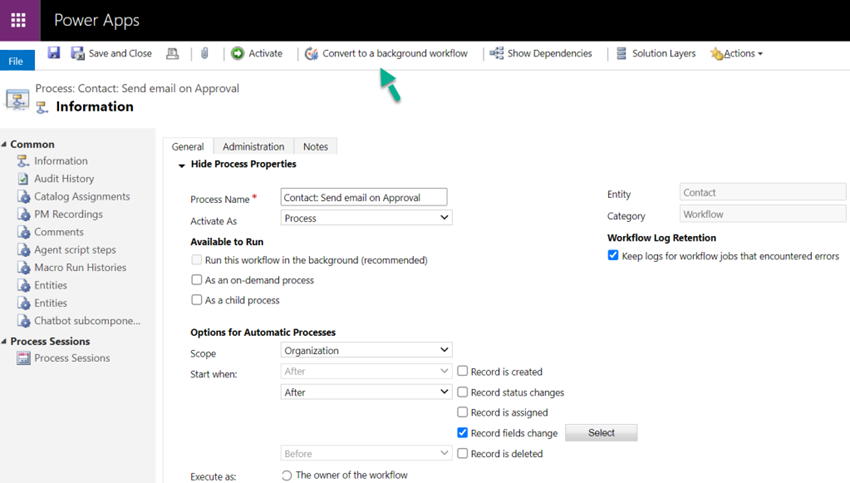Toggle As an on-demand process checkbox
The image size is (850, 483).
click(x=196, y=280)
